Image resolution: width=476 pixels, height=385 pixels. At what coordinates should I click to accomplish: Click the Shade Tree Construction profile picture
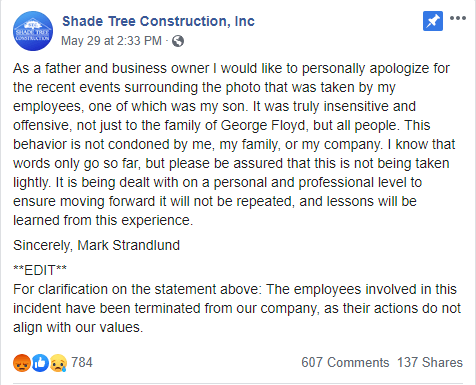point(33,31)
